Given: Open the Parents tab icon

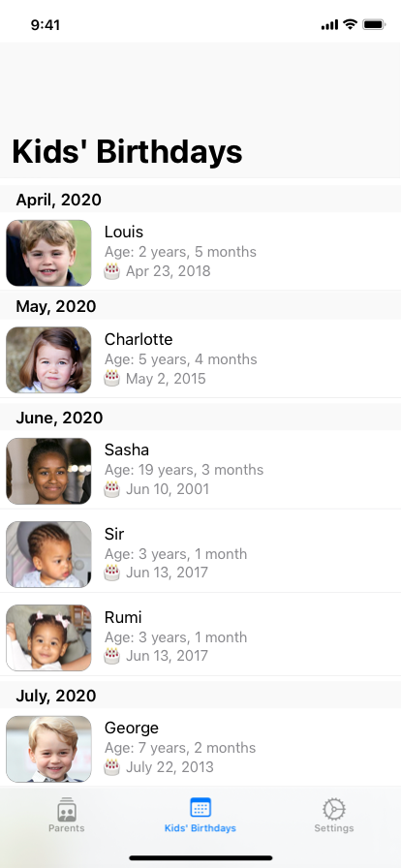Looking at the screenshot, I should tap(67, 809).
